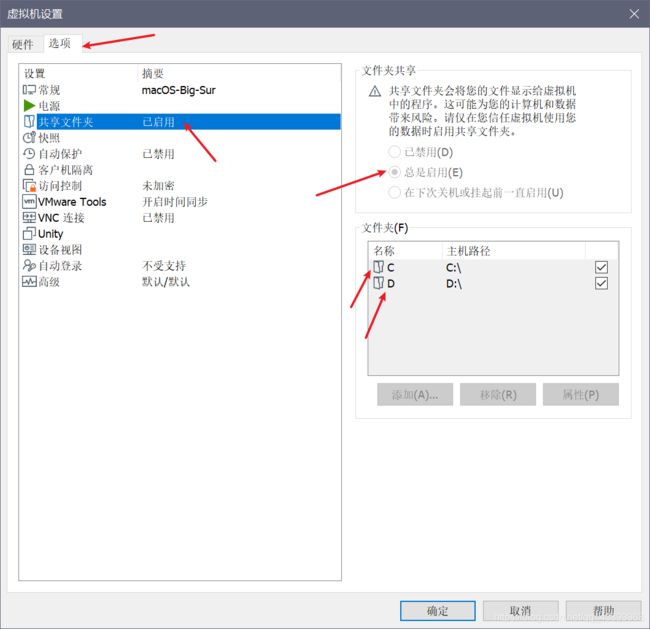
Task: Click the 取消 cancel button
Action: [520, 610]
